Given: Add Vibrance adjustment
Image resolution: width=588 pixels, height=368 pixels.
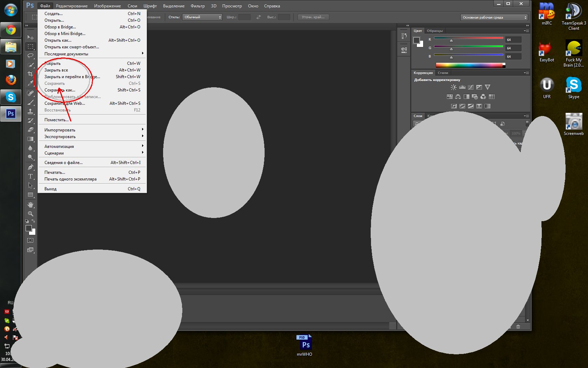Looking at the screenshot, I should coord(488,87).
